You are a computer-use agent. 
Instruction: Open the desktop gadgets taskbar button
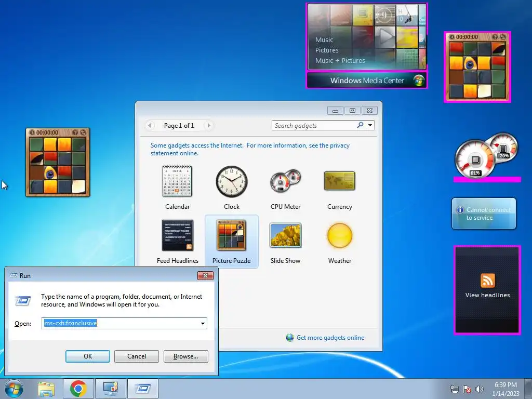pos(110,389)
